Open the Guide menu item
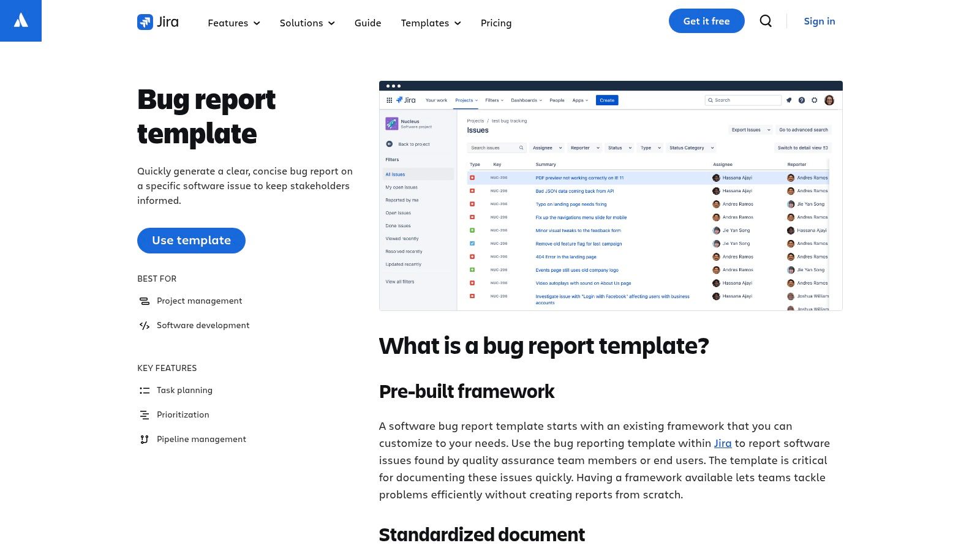980x551 pixels. [x=367, y=23]
